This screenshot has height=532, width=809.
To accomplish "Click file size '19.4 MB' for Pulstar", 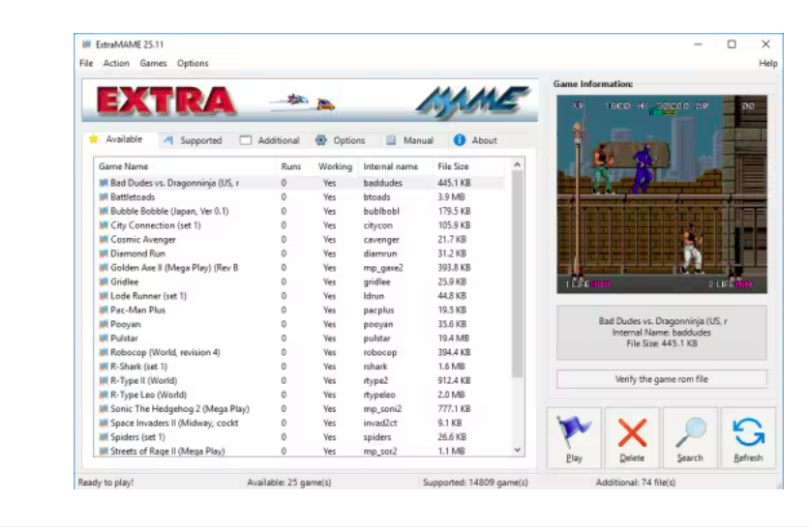I will click(453, 339).
